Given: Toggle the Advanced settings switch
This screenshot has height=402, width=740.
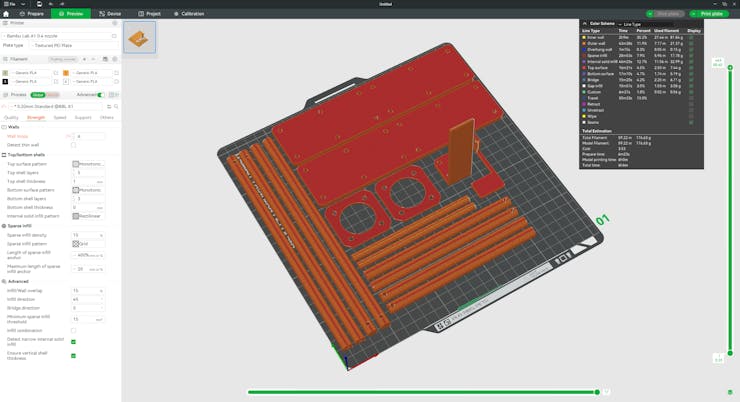Looking at the screenshot, I should (101, 95).
